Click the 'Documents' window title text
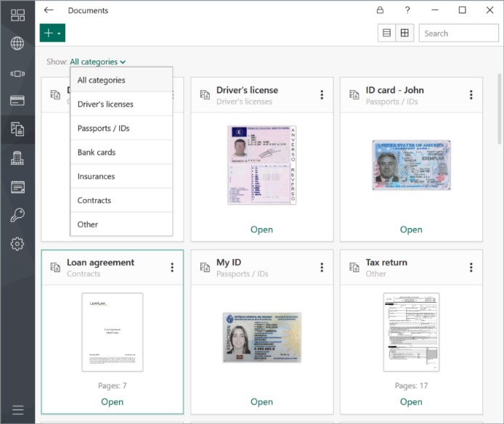This screenshot has width=504, height=424. coord(88,11)
